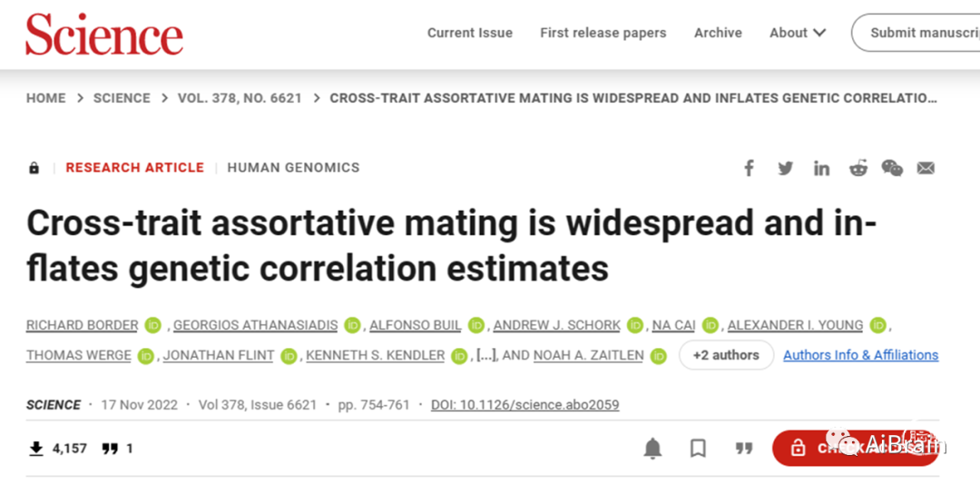Open the DOI 10.1126/science.abo2059 link
The width and height of the screenshot is (980, 485).
click(525, 405)
